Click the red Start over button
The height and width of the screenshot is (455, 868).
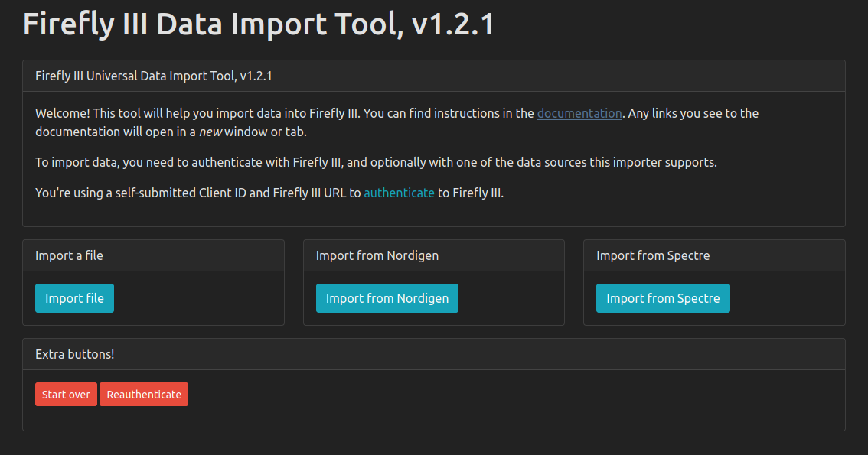[66, 394]
